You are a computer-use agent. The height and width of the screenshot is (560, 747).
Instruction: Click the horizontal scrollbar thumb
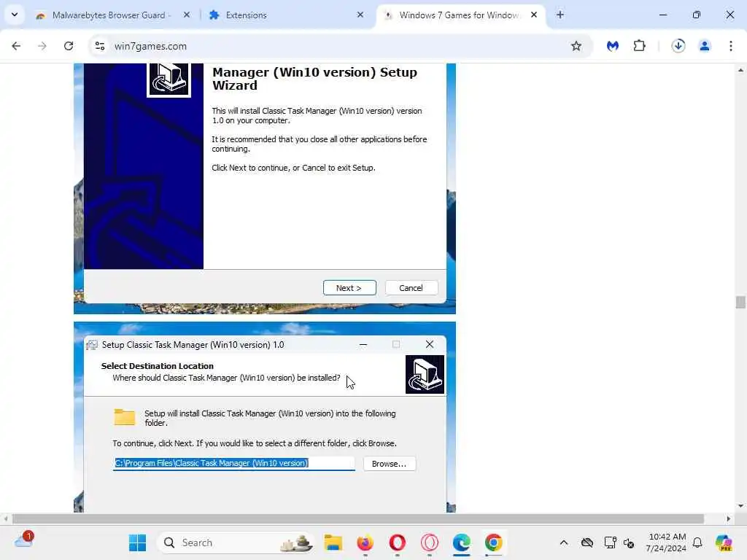357,518
